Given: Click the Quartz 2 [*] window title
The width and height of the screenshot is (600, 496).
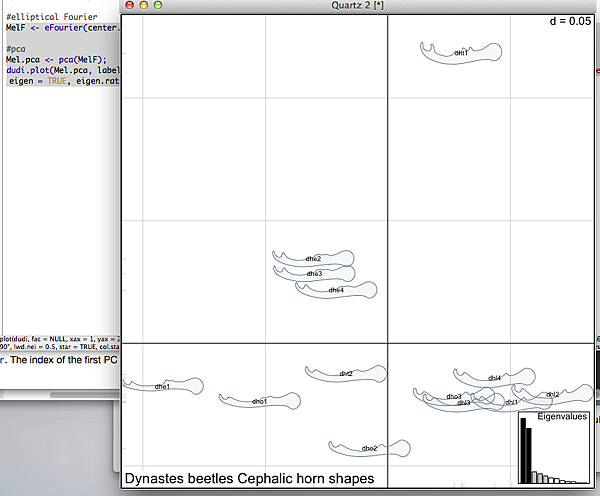Looking at the screenshot, I should 357,5.
